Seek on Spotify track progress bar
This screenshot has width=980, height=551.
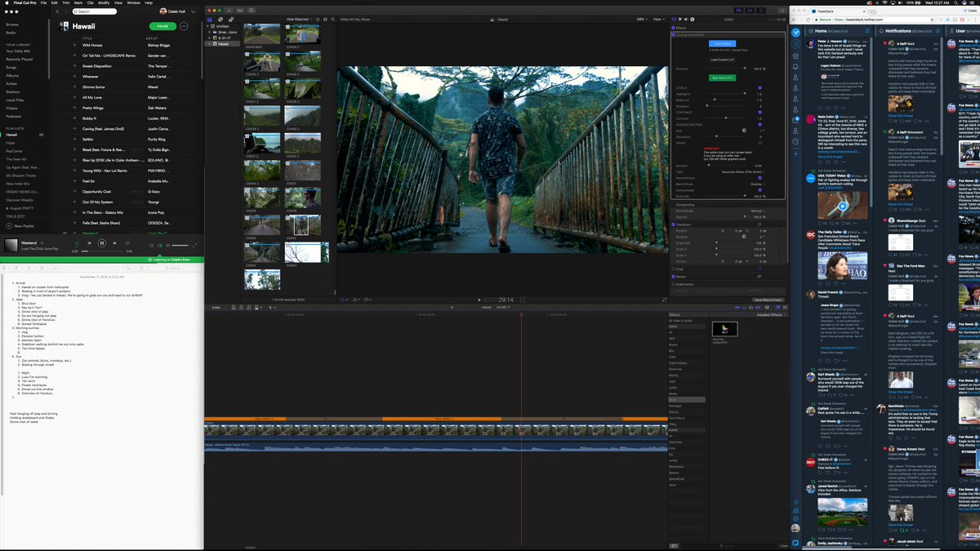pos(102,251)
